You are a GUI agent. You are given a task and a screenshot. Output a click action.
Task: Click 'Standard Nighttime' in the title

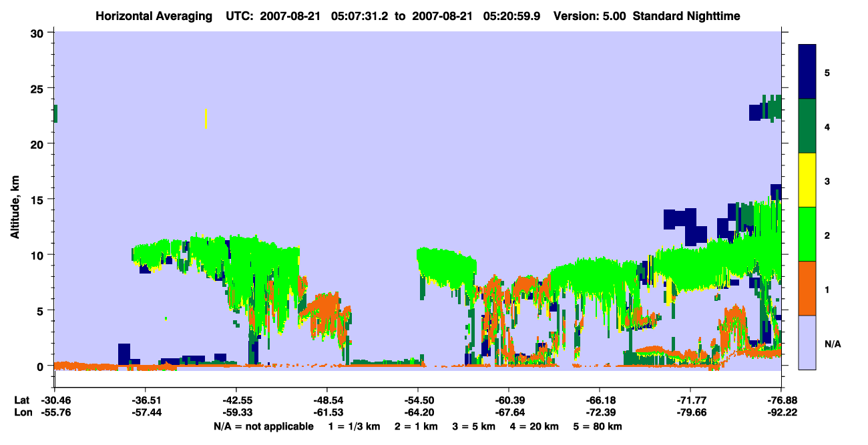point(686,16)
